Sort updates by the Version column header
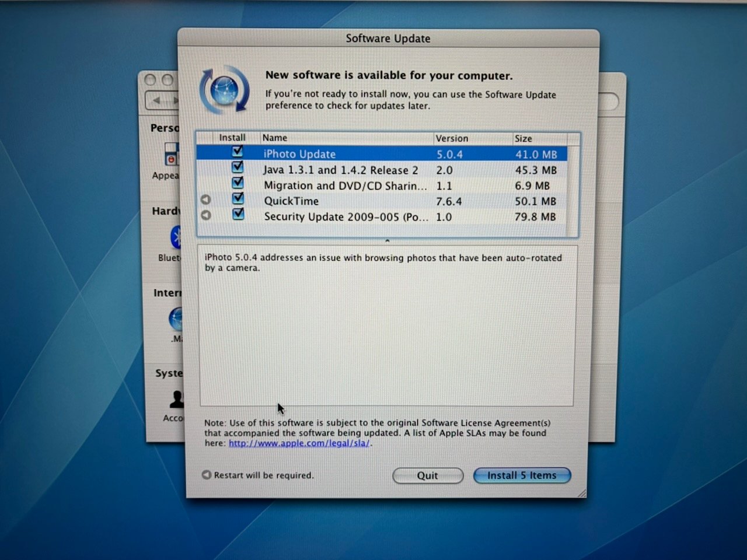 (x=472, y=138)
